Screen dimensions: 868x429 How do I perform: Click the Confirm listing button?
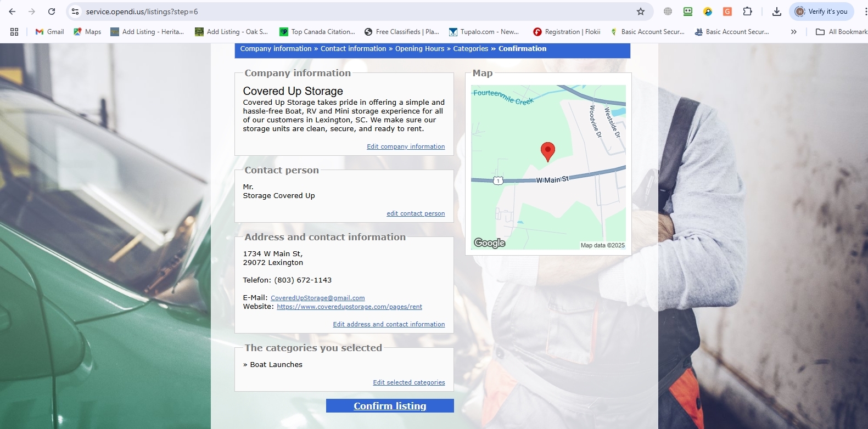point(390,406)
